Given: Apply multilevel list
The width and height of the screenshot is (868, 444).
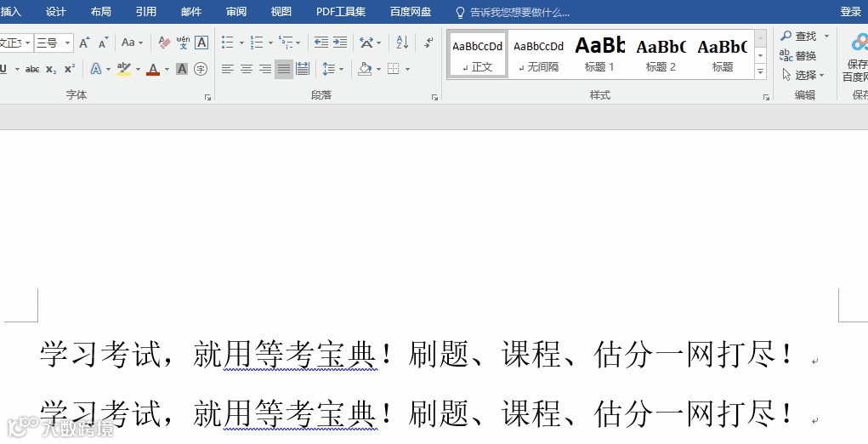Looking at the screenshot, I should [x=286, y=43].
